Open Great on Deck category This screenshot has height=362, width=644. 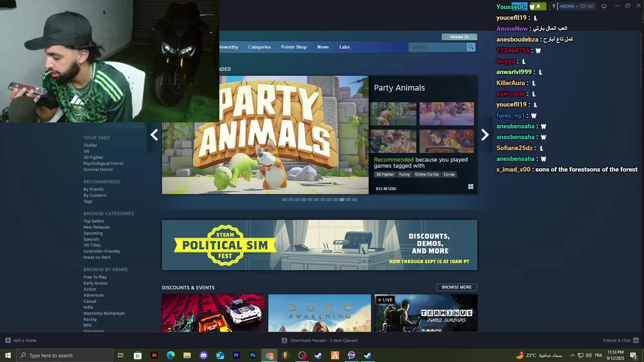pos(97,257)
